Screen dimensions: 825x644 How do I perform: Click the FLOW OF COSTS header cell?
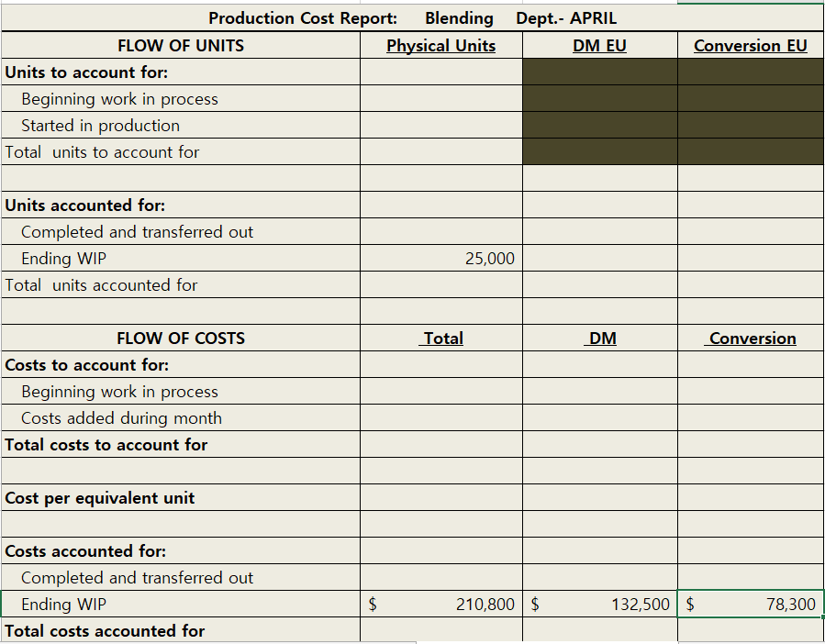click(x=181, y=338)
